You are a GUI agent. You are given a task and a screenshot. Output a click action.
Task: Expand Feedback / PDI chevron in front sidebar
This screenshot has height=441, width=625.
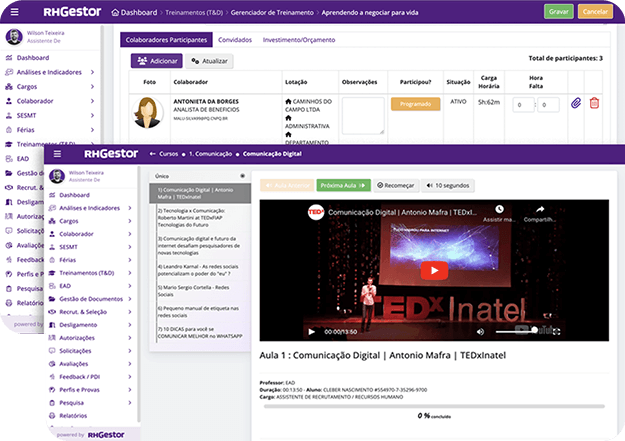point(130,376)
